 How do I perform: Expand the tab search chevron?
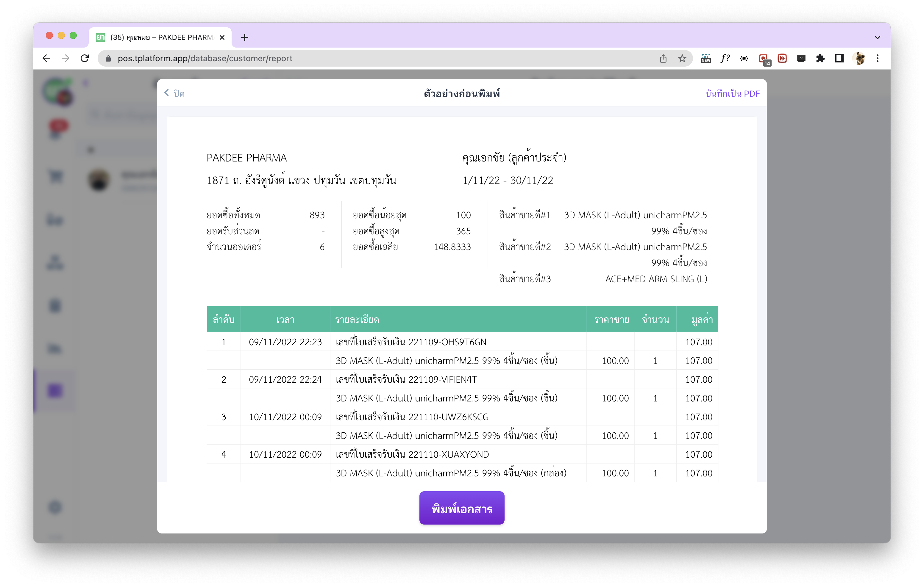[x=877, y=37]
